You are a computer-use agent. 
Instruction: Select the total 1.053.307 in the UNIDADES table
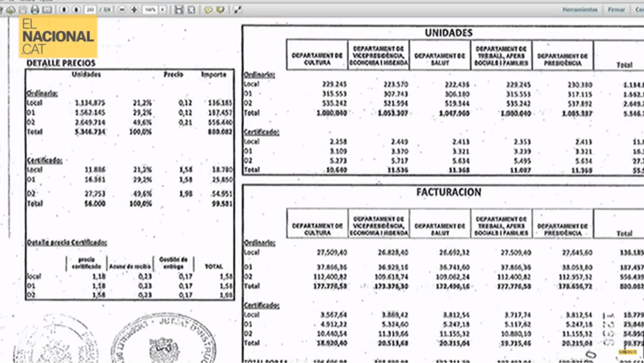(393, 113)
